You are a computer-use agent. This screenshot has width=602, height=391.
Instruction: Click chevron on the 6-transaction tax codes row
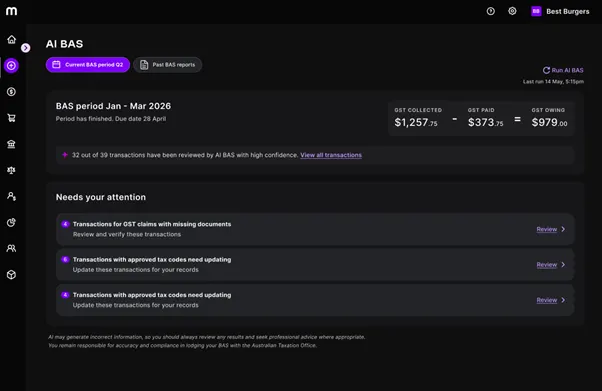click(x=563, y=264)
